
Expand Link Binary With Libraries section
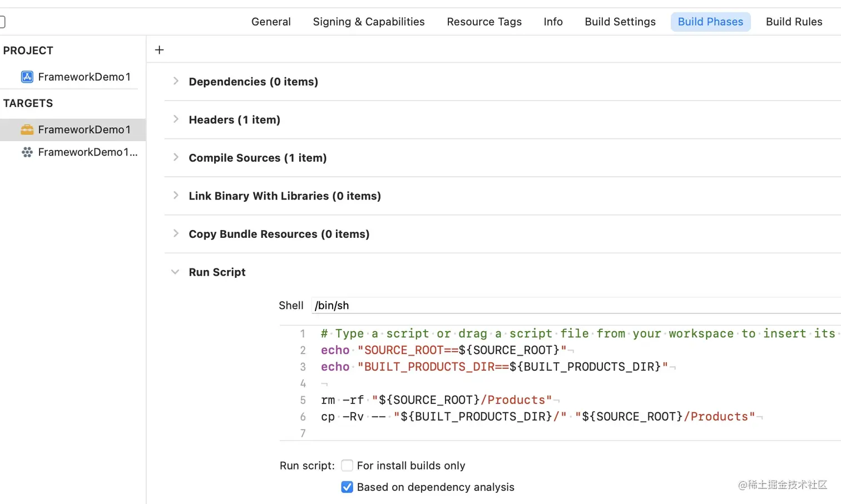176,196
